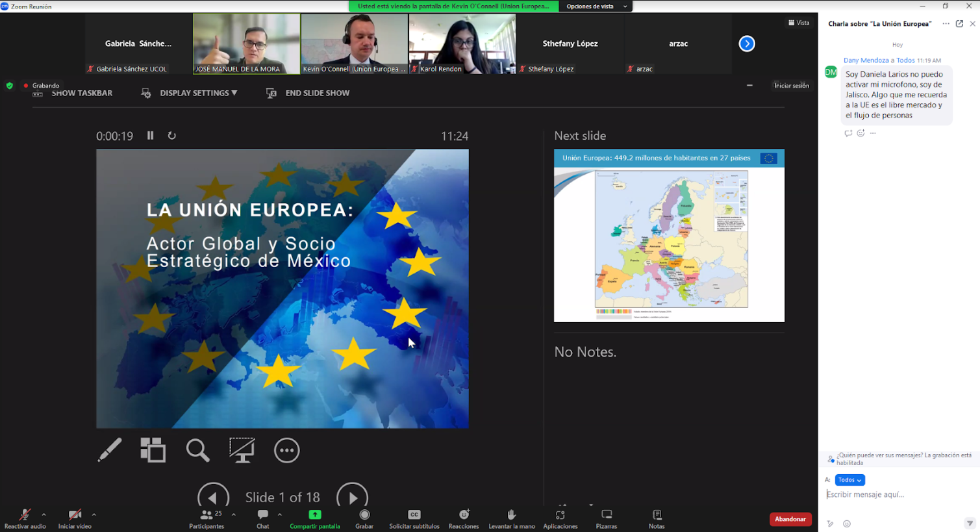Screen dimensions: 980x532
Task: Select Karol Rendon video tile
Action: (462, 44)
